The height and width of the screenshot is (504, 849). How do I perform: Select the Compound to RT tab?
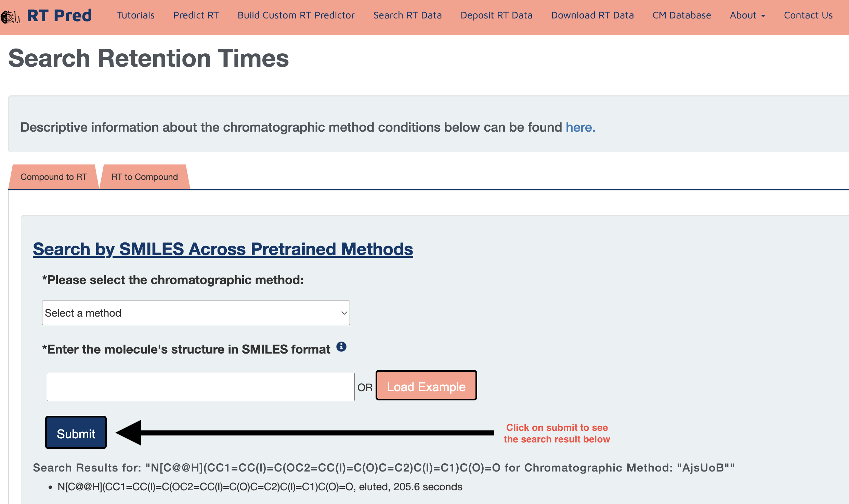[54, 177]
